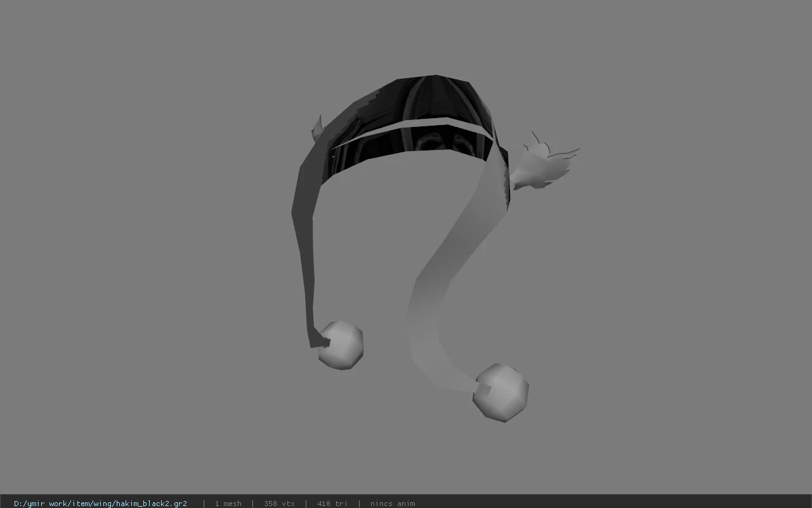Screen dimensions: 812x508
Task: Click the '358 vtx' vertex count
Action: (279, 504)
